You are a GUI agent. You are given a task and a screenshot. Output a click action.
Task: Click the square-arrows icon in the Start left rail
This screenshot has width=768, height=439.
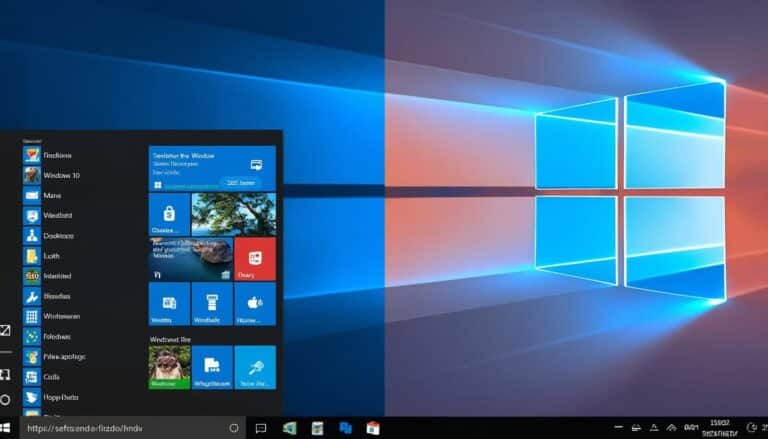coord(5,375)
